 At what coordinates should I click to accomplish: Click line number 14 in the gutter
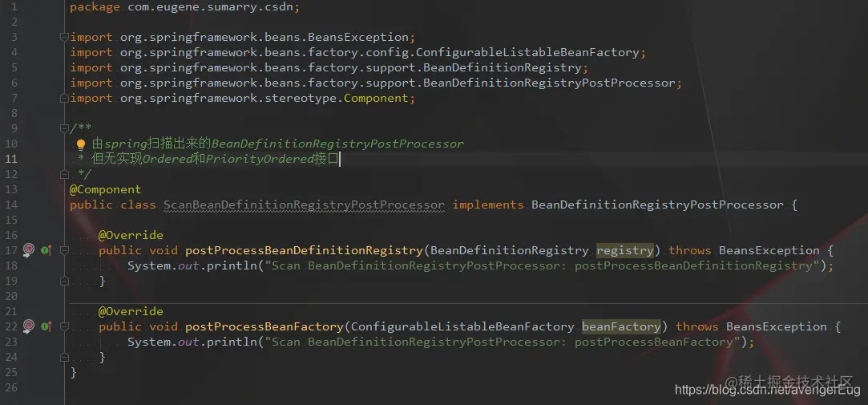pyautogui.click(x=11, y=205)
